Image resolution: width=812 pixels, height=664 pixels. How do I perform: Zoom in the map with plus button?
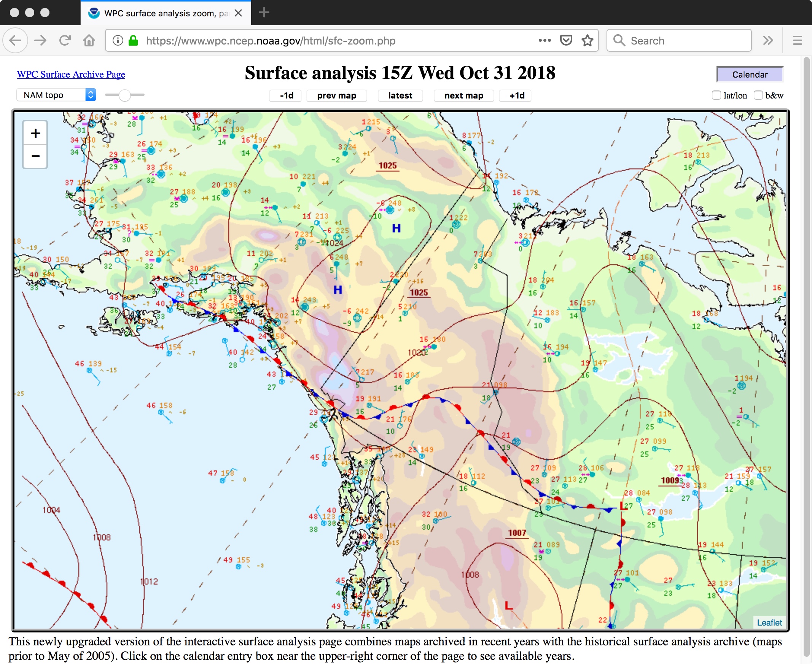click(x=35, y=133)
